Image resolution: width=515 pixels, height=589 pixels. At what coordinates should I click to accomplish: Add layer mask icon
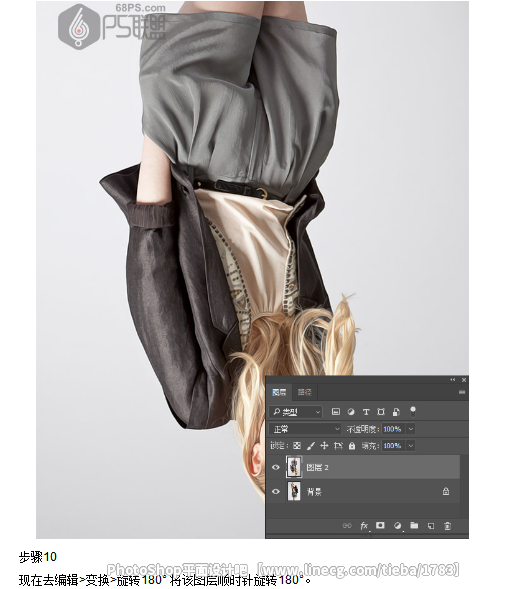(380, 525)
